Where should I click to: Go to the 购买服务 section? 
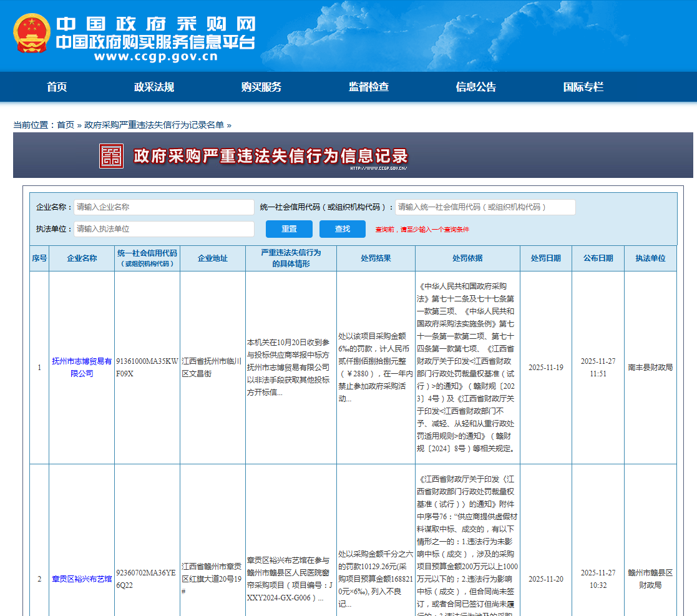click(x=261, y=87)
